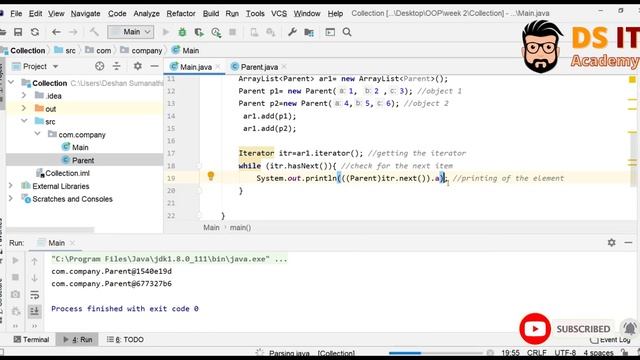
Task: Collapse the Collection root folder
Action: click(x=11, y=82)
